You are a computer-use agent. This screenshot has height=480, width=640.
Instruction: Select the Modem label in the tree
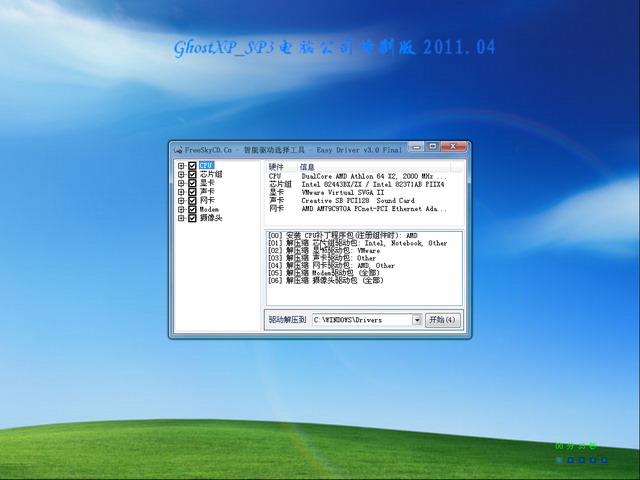tap(208, 209)
